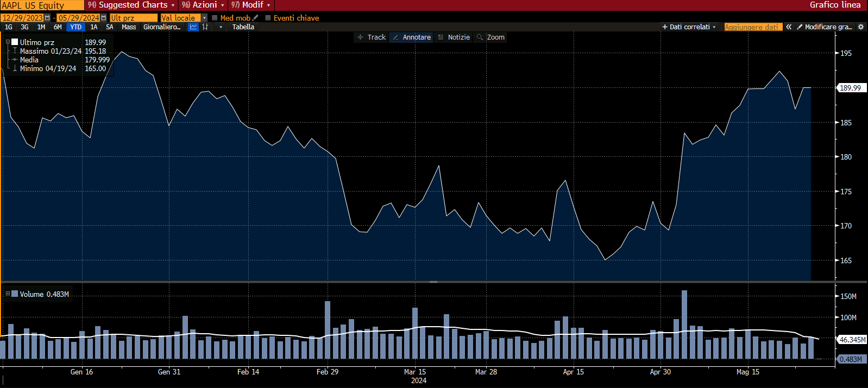Image resolution: width=868 pixels, height=388 pixels.
Task: Select the 1A time range
Action: pos(94,27)
